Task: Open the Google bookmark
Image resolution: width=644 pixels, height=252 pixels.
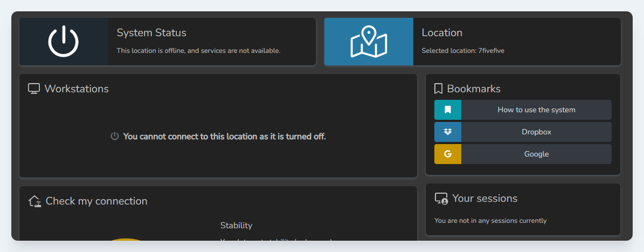Action: click(x=536, y=154)
